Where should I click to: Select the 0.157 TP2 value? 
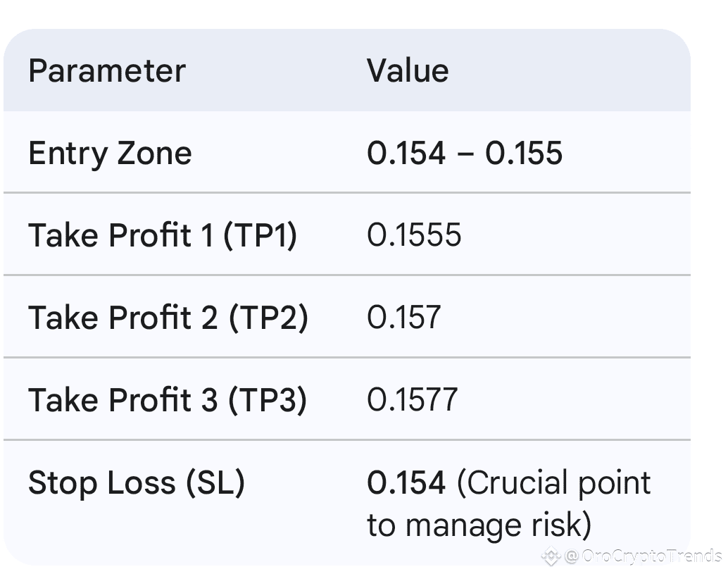pos(403,317)
